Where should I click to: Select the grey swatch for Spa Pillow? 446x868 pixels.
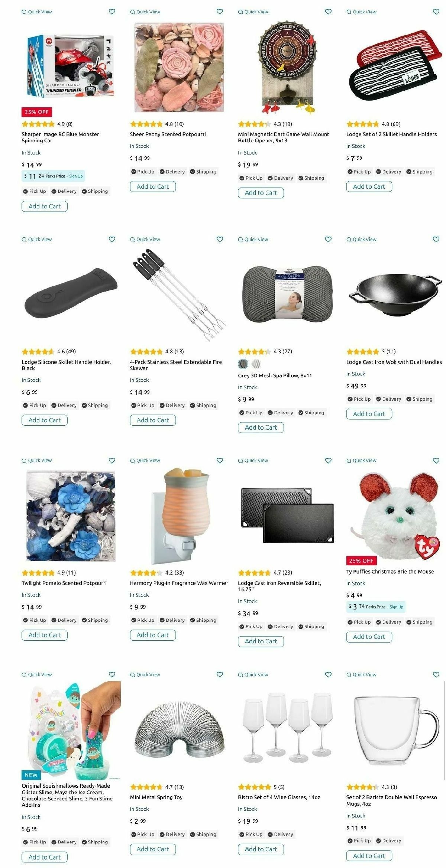coord(243,364)
